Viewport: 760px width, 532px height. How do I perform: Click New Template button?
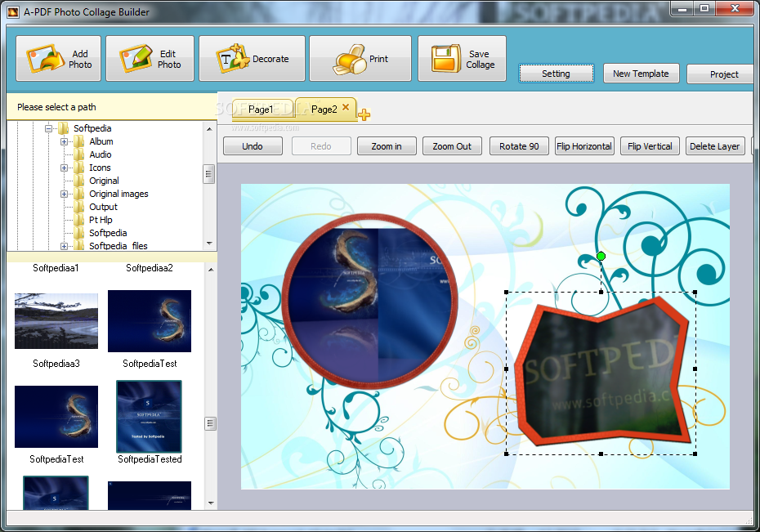pyautogui.click(x=641, y=74)
